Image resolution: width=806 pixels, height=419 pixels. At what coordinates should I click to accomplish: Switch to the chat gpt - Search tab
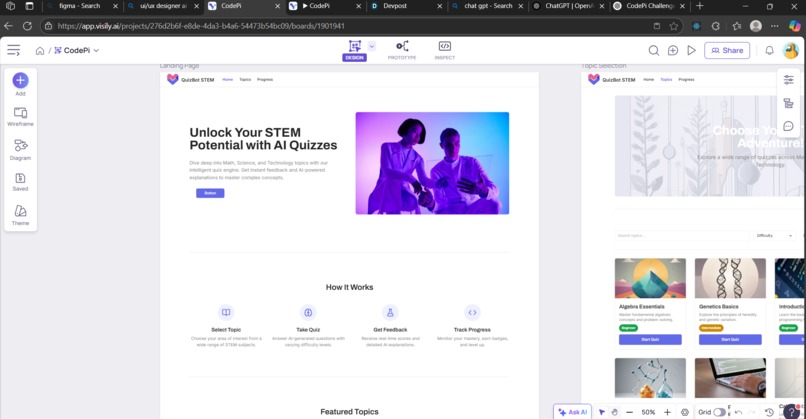point(488,6)
